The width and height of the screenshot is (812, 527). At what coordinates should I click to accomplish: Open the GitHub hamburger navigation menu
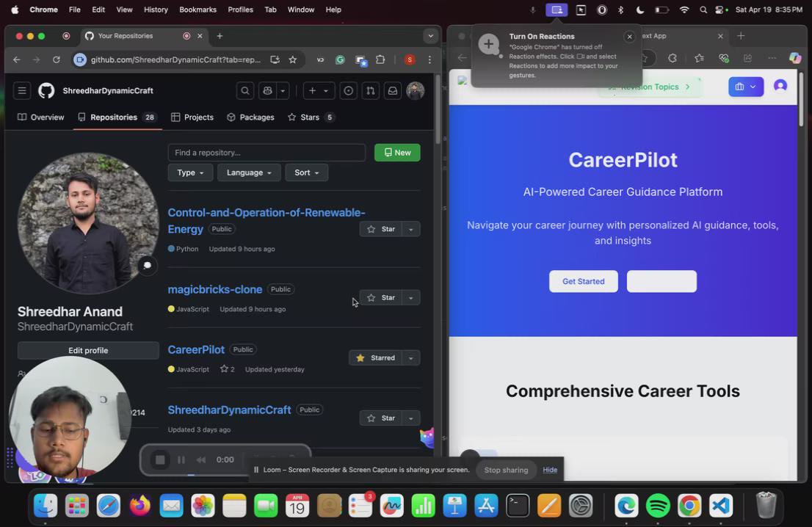(22, 90)
